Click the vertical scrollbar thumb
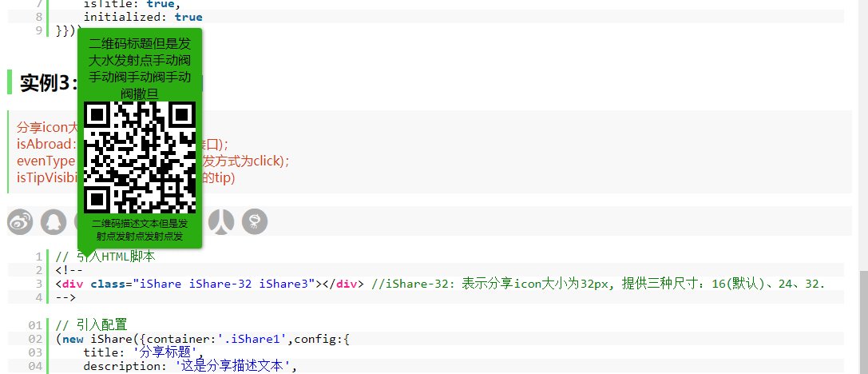Image resolution: width=868 pixels, height=374 pixels. (862, 321)
